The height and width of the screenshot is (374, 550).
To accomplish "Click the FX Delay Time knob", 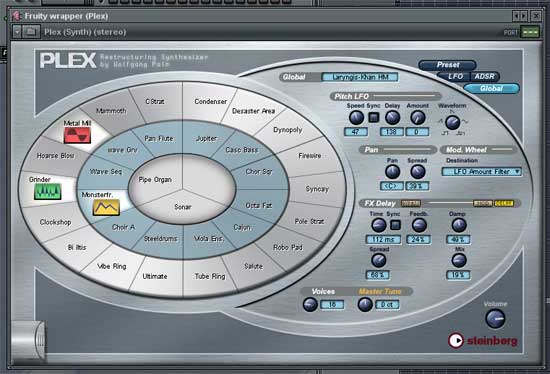I will [378, 225].
